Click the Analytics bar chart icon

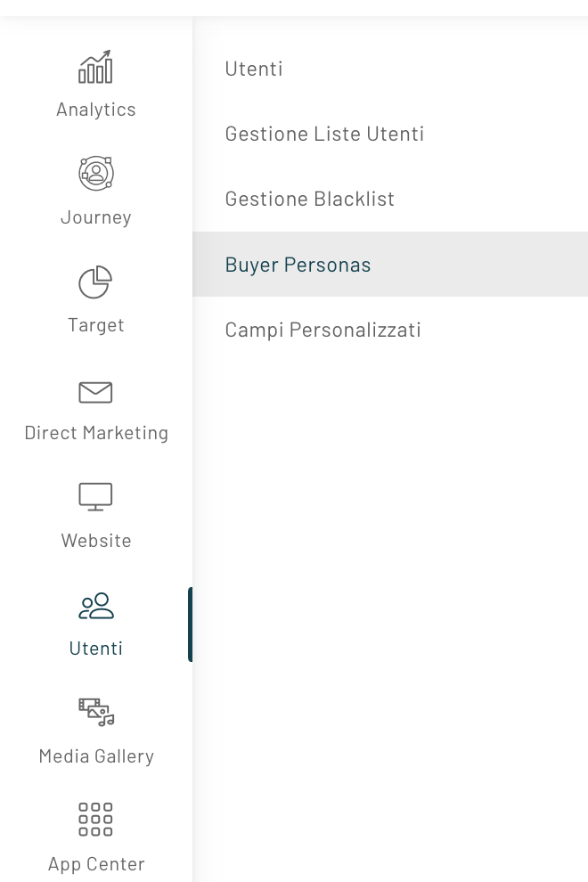pyautogui.click(x=95, y=68)
